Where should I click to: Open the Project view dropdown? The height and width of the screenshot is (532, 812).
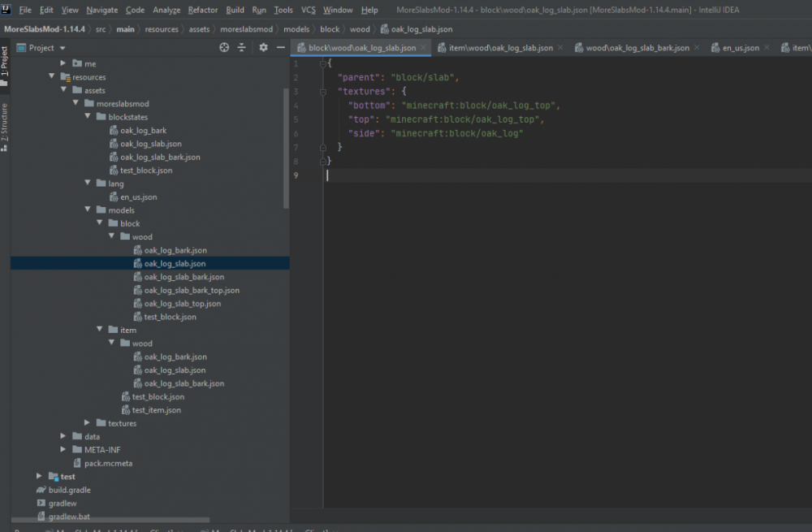click(63, 48)
